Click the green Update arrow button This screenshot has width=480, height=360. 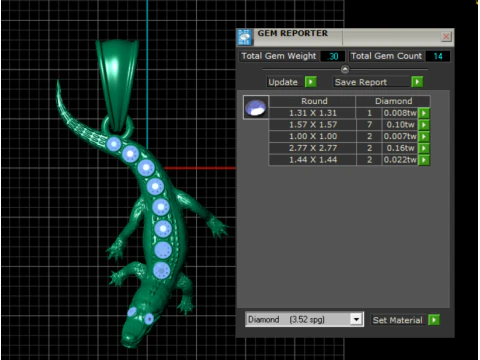(311, 82)
